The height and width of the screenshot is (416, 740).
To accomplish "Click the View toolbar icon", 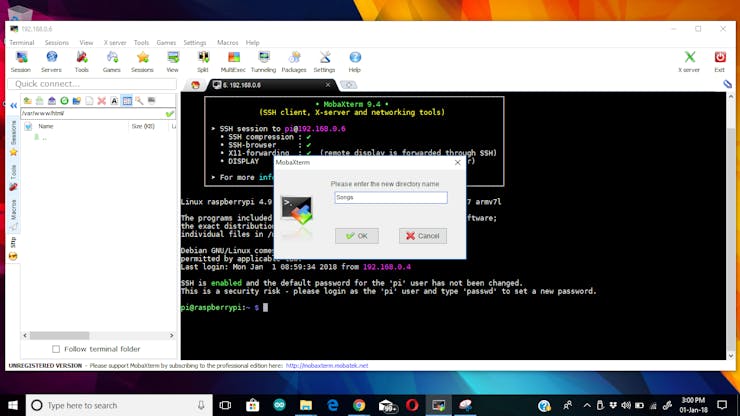I will click(173, 62).
